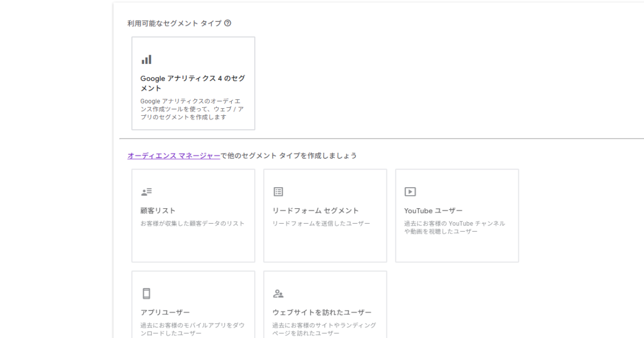The height and width of the screenshot is (338, 644).
Task: Click the description リードフォームを送信したユーザー
Action: coord(321,223)
